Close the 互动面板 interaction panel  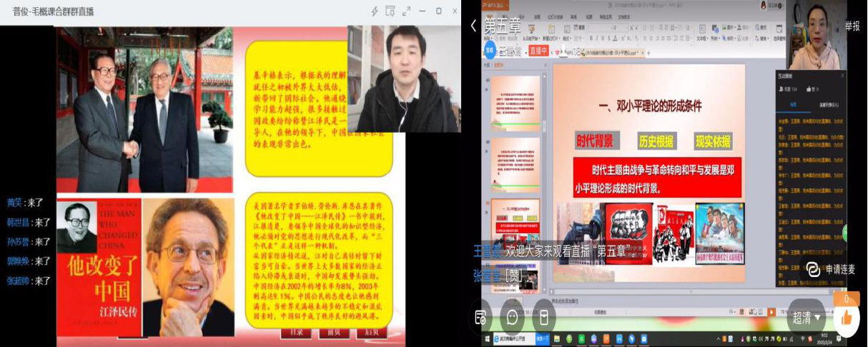842,76
